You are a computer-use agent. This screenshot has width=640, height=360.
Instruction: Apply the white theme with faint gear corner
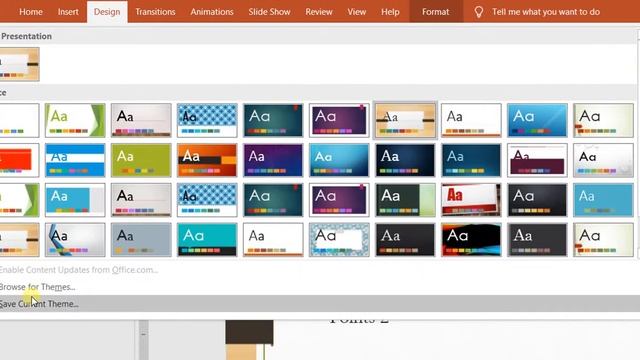(603, 160)
